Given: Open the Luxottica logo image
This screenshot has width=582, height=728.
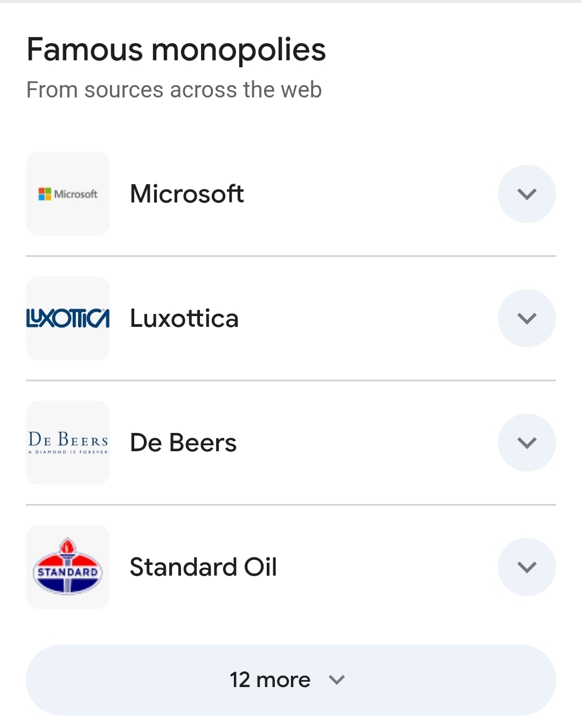Looking at the screenshot, I should (x=68, y=318).
